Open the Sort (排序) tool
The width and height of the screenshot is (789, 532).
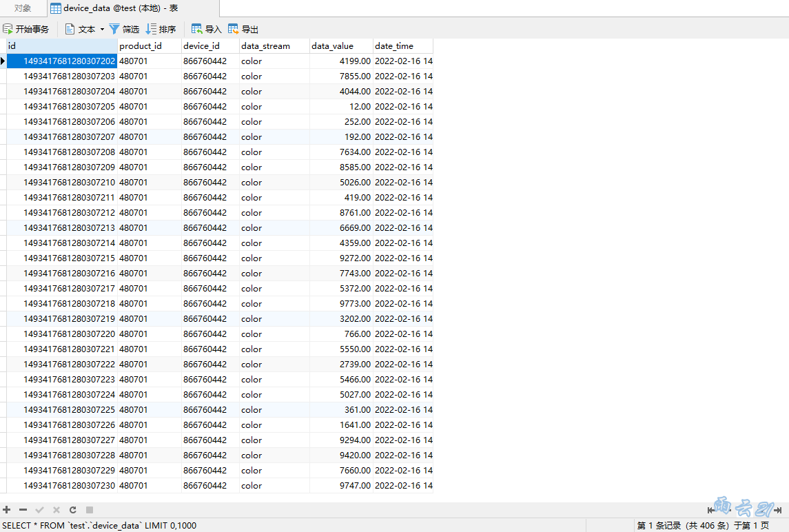click(x=161, y=29)
